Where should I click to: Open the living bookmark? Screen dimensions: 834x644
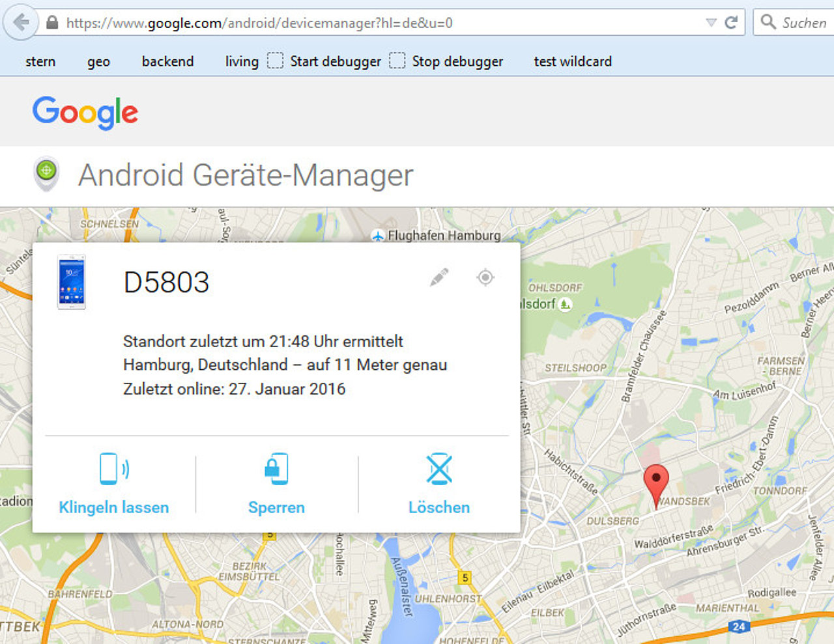[x=242, y=62]
